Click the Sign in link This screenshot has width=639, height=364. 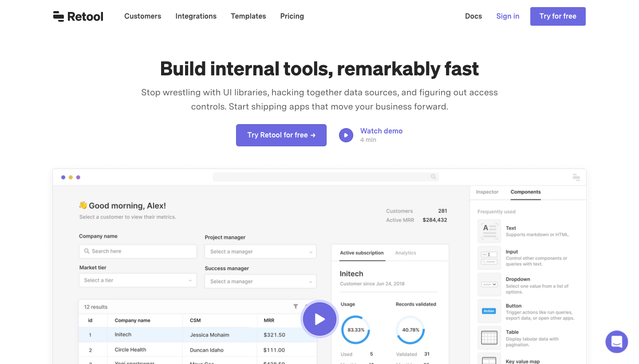coord(508,16)
